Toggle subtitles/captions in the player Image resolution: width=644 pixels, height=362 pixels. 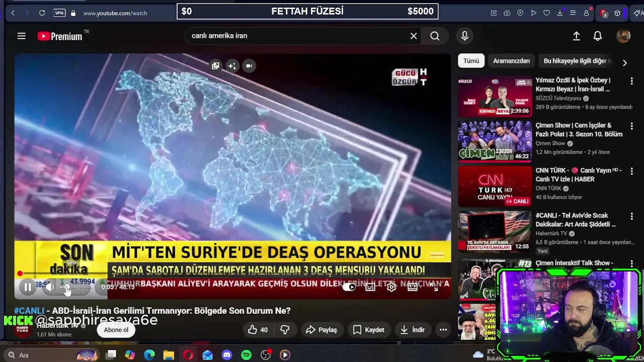click(x=370, y=287)
